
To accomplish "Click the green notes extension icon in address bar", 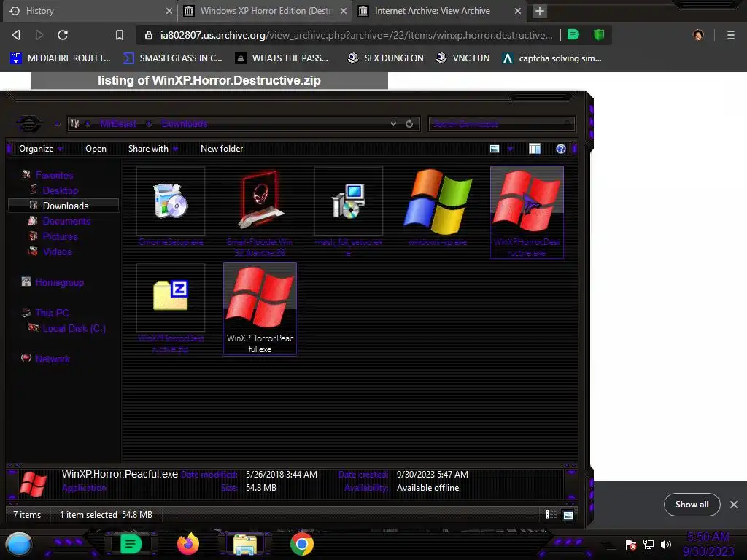I will coord(573,35).
